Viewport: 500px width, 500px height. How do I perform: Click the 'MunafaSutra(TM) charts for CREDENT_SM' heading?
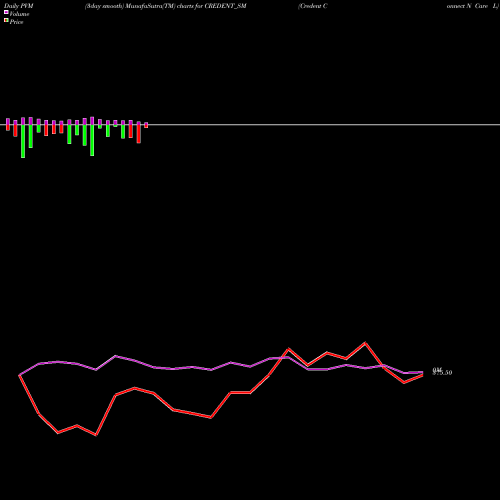pos(186,6)
